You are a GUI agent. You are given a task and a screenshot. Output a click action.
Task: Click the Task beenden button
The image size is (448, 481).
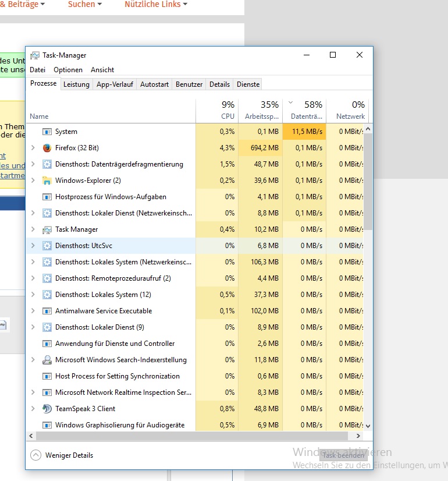[343, 455]
